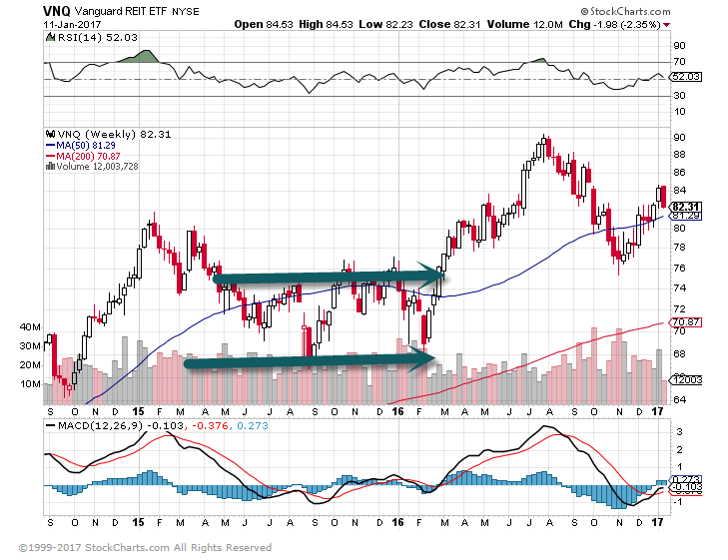This screenshot has height=560, width=728.
Task: Click the green RSI indicator icon
Action: (50, 37)
